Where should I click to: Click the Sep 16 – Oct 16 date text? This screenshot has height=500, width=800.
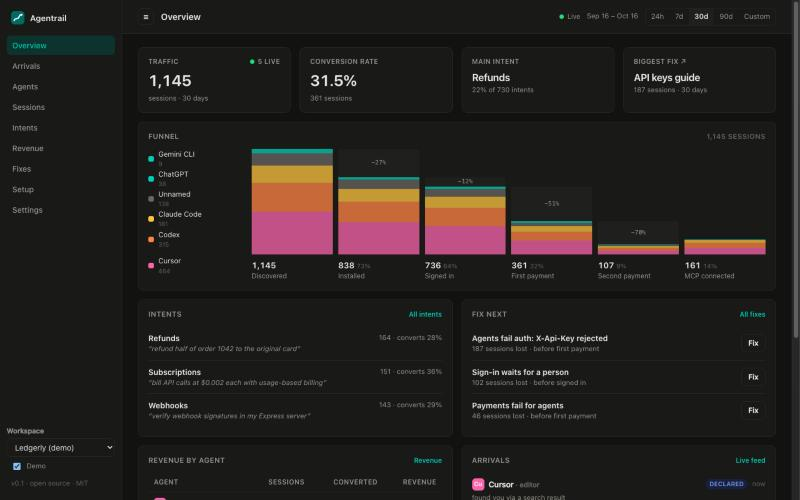612,16
